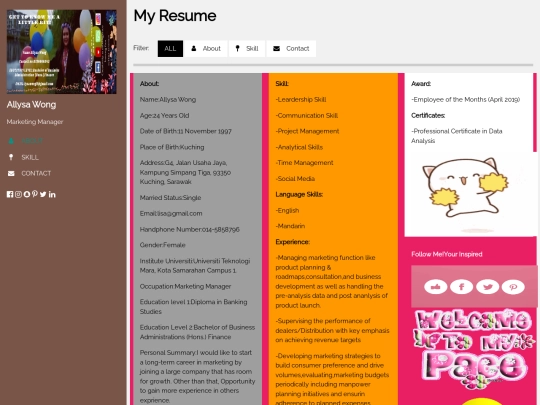Viewport: 540px width, 405px height.
Task: Click Professional Certificate in Data Analysis
Action: pyautogui.click(x=457, y=136)
